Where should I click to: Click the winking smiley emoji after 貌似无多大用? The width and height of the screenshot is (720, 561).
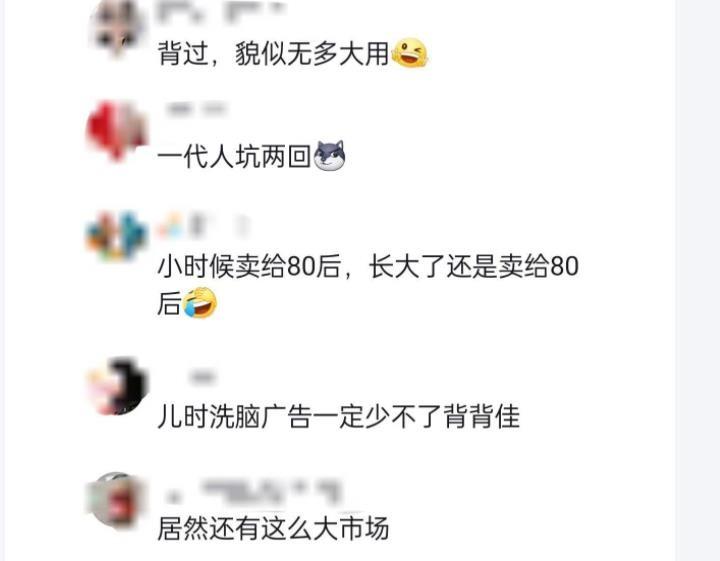click(x=409, y=53)
